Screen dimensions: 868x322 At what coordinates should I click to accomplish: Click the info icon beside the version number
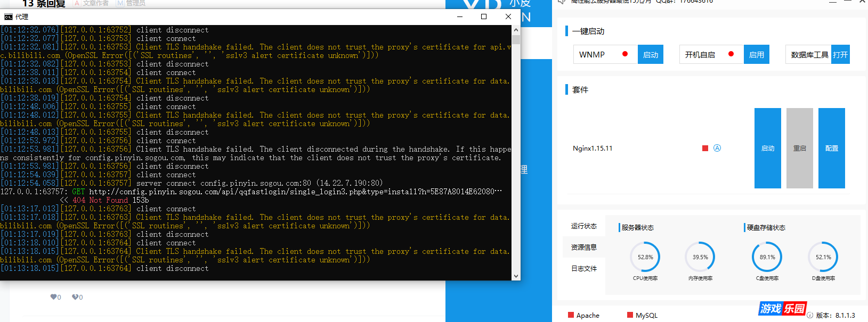coord(810,315)
